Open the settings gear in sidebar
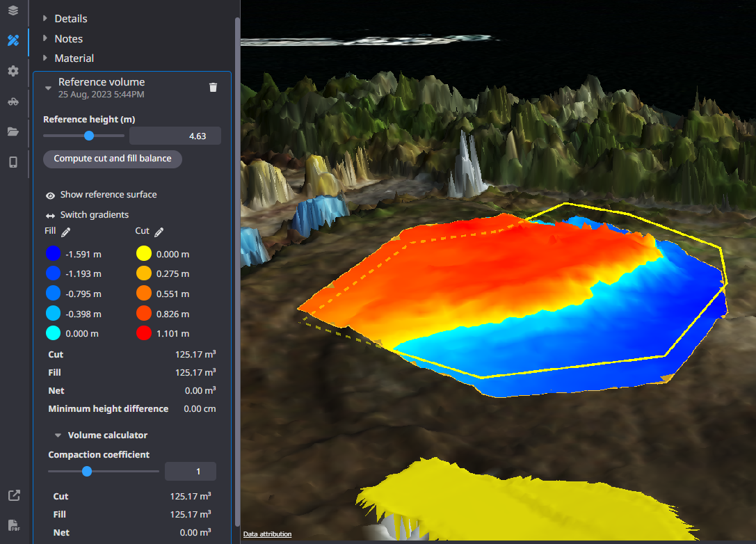This screenshot has width=756, height=544. (x=13, y=71)
